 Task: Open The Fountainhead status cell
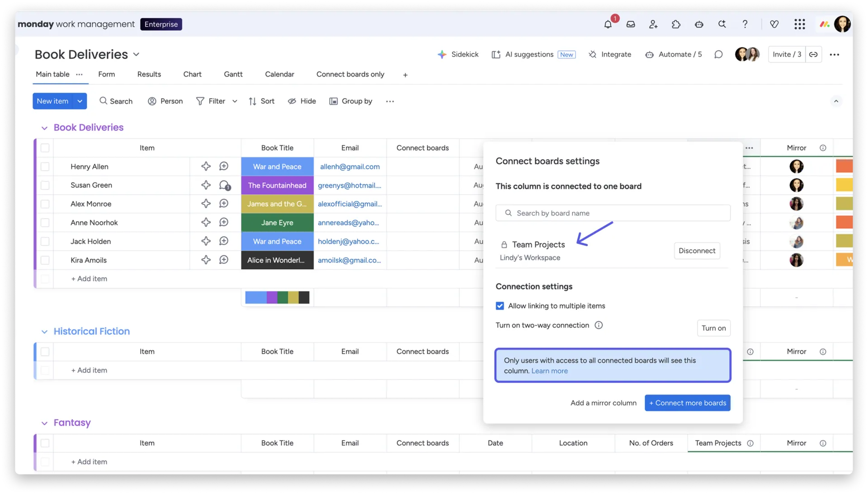277,185
